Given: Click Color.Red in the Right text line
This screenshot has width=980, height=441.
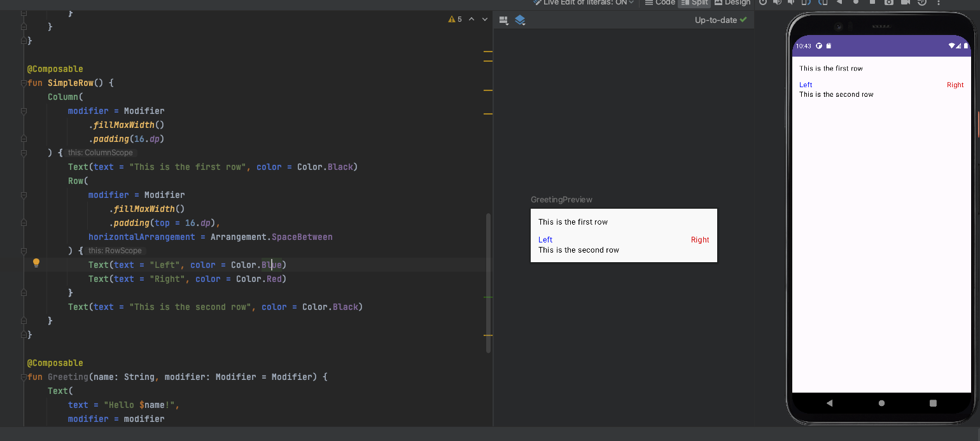Looking at the screenshot, I should pyautogui.click(x=258, y=279).
